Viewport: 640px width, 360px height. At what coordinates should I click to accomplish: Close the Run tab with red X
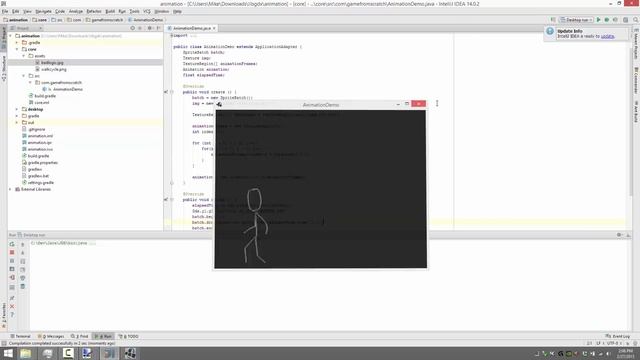point(12,306)
